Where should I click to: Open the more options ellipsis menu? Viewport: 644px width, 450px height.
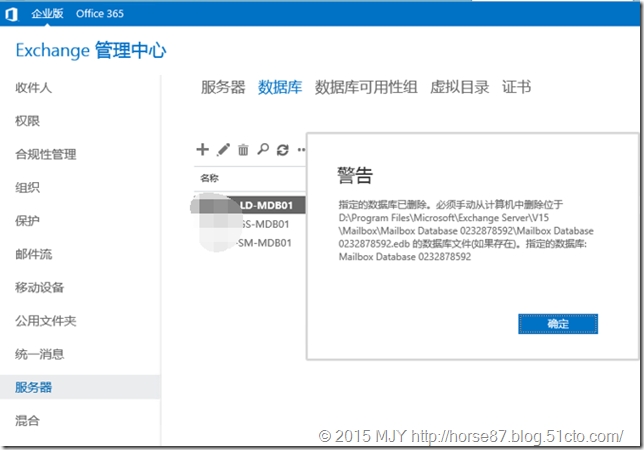point(301,150)
